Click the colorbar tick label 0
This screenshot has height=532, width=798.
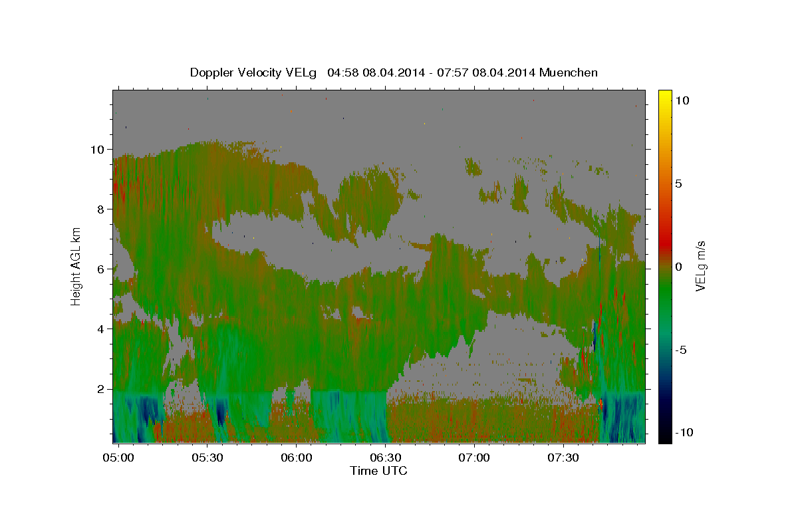(x=679, y=267)
